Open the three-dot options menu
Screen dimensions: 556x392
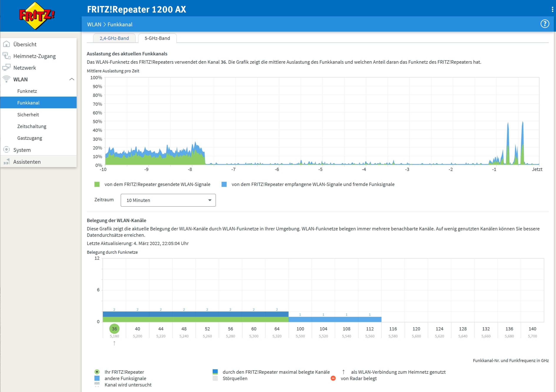click(552, 9)
